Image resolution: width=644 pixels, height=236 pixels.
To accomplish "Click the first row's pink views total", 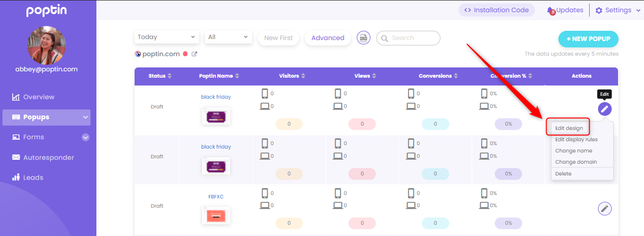I will click(362, 124).
